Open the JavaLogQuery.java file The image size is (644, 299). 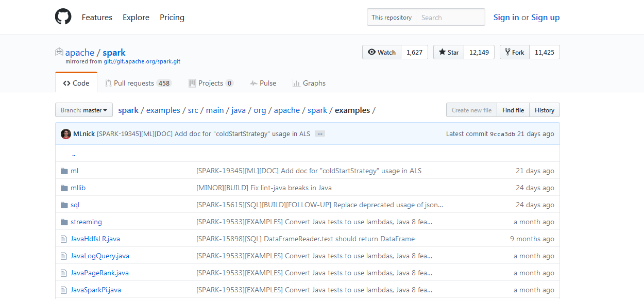tap(100, 256)
